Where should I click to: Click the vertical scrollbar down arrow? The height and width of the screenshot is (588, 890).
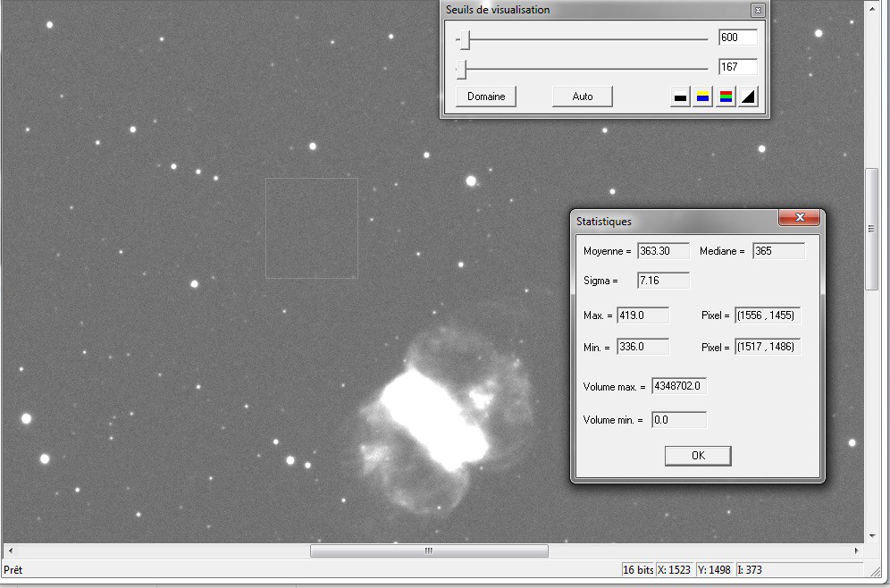[871, 536]
